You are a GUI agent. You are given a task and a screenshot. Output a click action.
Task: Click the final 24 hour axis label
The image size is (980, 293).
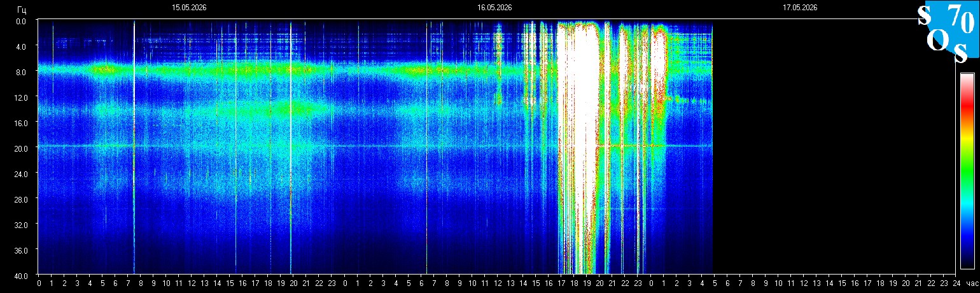point(955,283)
